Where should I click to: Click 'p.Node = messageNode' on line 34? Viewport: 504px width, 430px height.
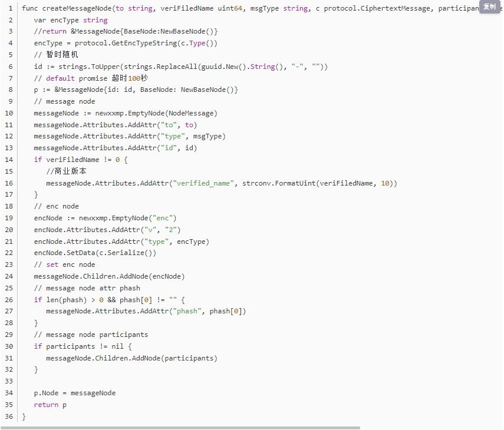point(75,393)
